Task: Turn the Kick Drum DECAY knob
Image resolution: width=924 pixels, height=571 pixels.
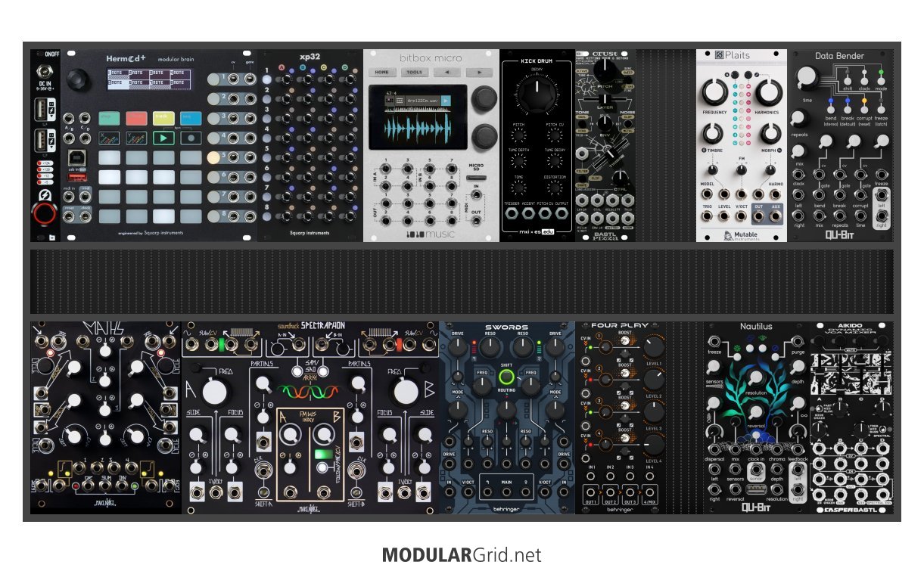Action: click(537, 94)
